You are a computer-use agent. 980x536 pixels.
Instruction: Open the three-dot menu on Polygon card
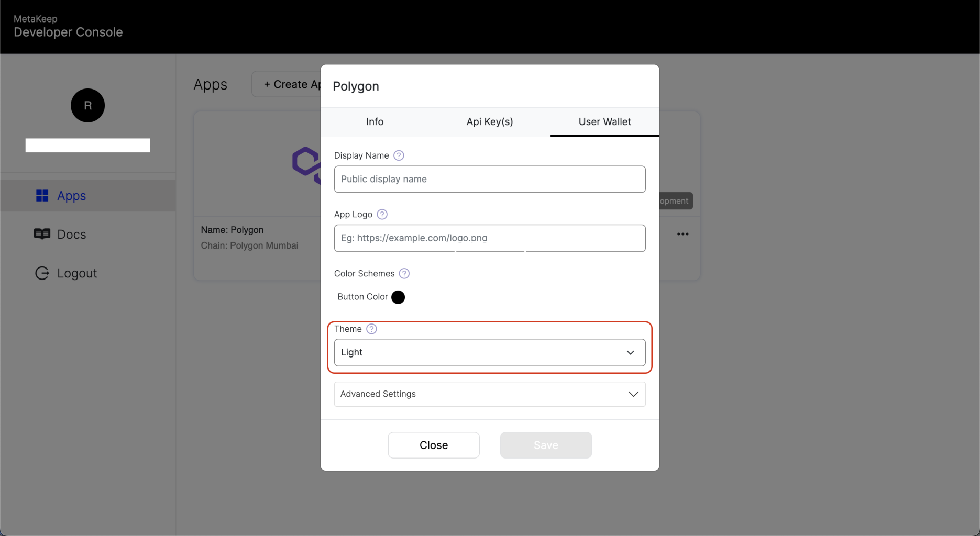point(682,234)
